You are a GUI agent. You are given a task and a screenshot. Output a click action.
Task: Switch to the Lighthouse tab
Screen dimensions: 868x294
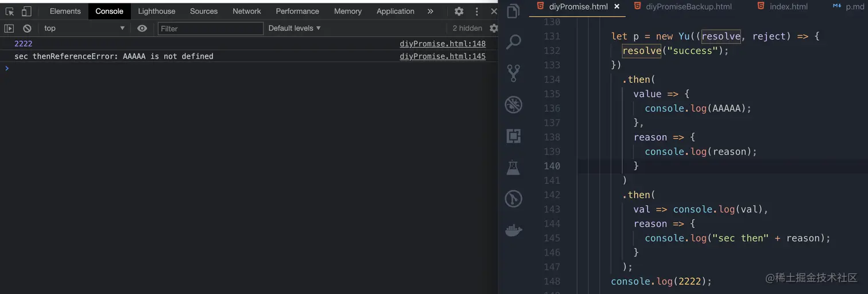point(157,11)
